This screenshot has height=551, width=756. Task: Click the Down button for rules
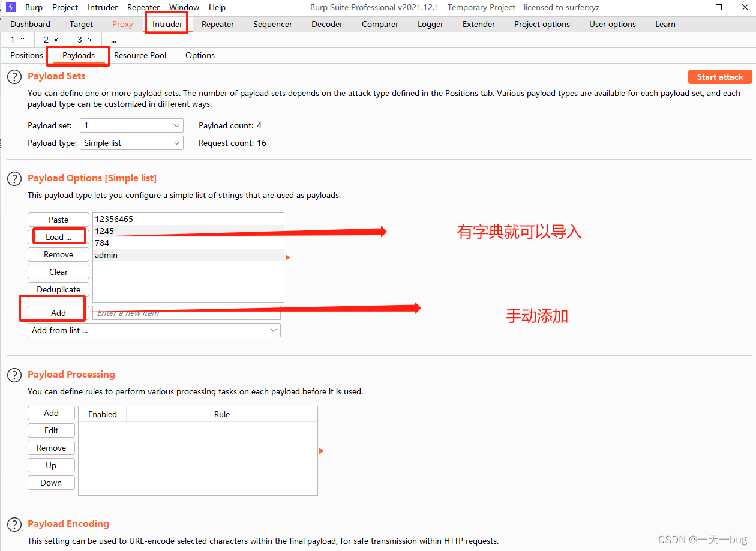click(x=52, y=483)
